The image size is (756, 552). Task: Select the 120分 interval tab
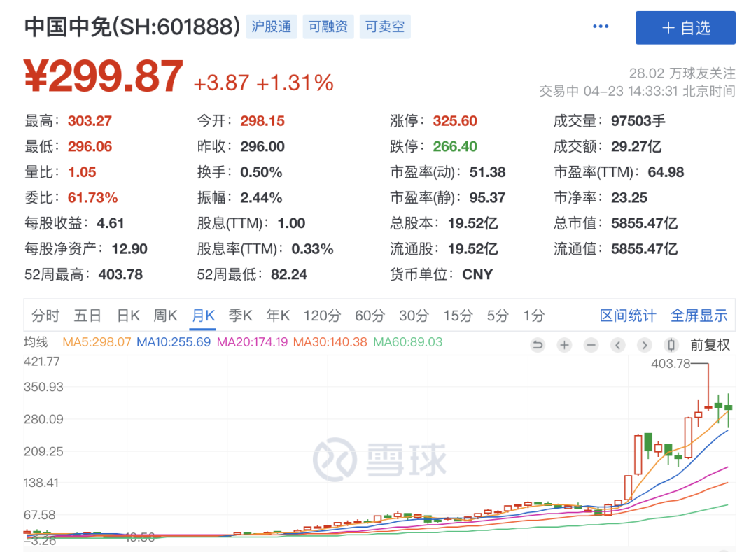click(x=322, y=316)
